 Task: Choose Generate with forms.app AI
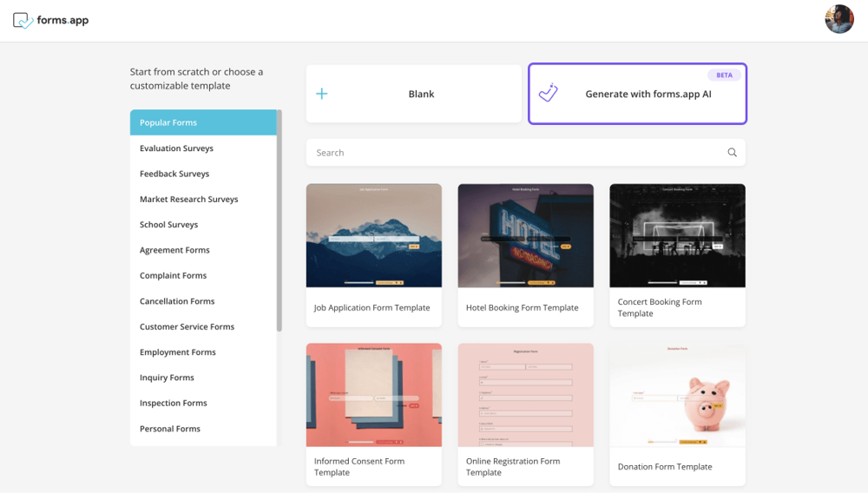tap(648, 94)
